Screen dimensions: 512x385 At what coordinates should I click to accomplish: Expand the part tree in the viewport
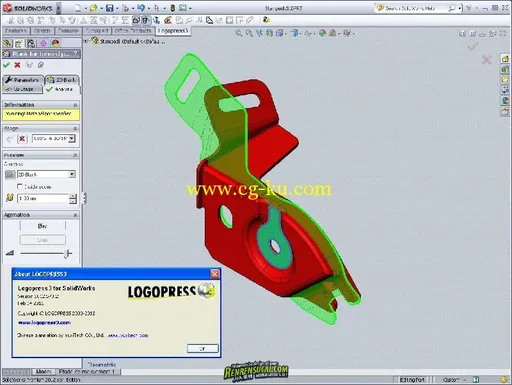coord(86,41)
